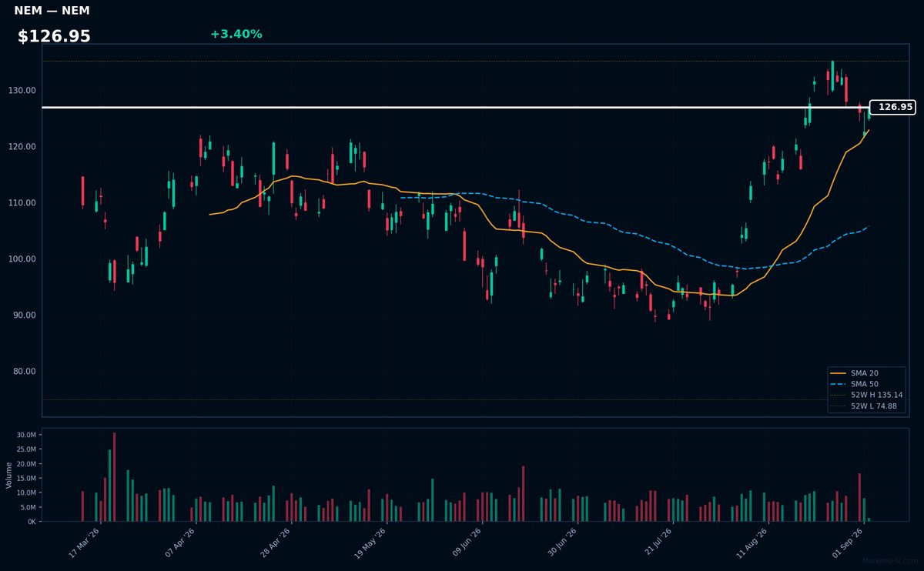Click the 21 Jul '26 date label
The image size is (924, 571).
click(658, 543)
